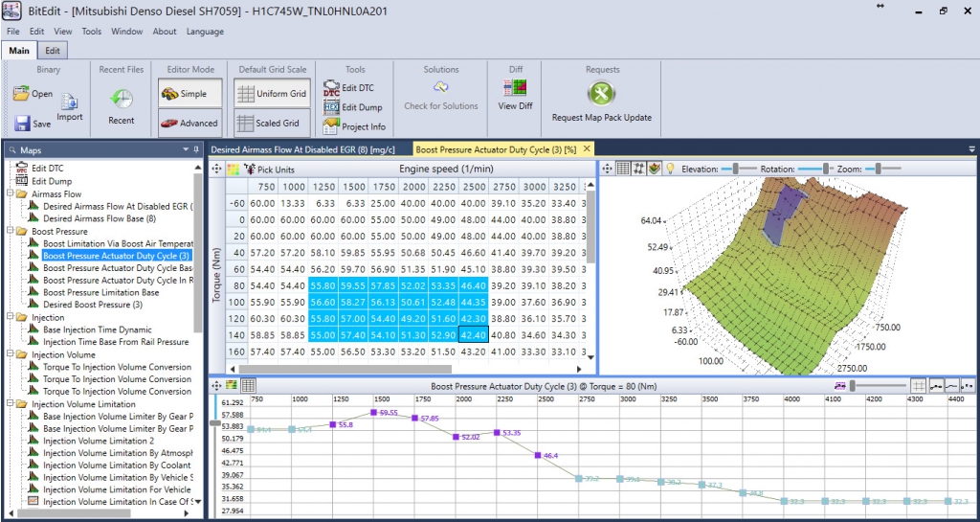The height and width of the screenshot is (522, 980).
Task: Open the Tools menu
Action: pos(92,32)
